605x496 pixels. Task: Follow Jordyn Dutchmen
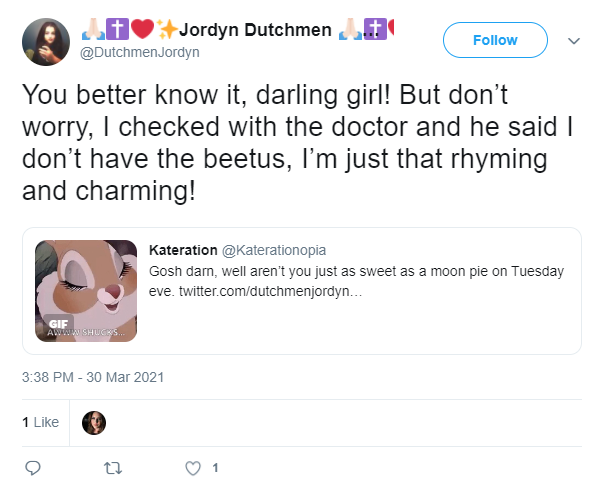click(x=495, y=40)
